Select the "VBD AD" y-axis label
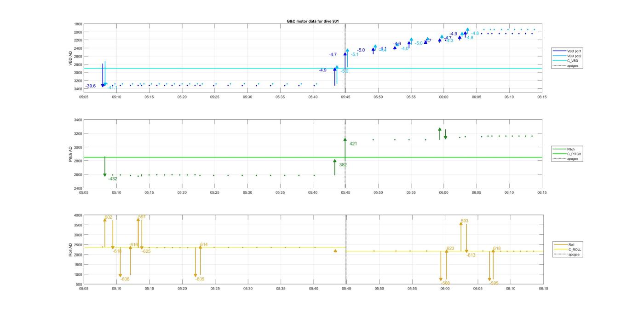Viewport: 644px width, 319px height. (x=70, y=58)
